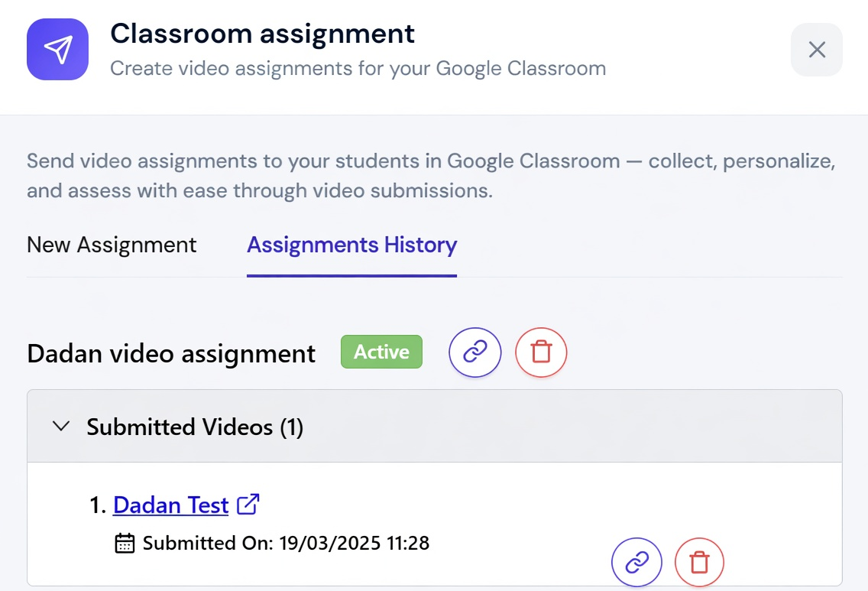Delete the Dadan video assignment

pyautogui.click(x=541, y=352)
